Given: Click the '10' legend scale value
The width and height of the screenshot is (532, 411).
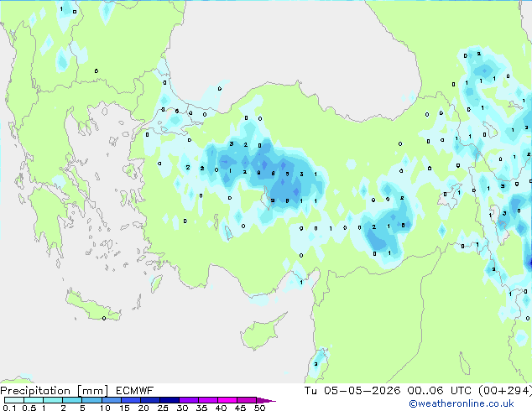Looking at the screenshot, I should pos(105,408).
